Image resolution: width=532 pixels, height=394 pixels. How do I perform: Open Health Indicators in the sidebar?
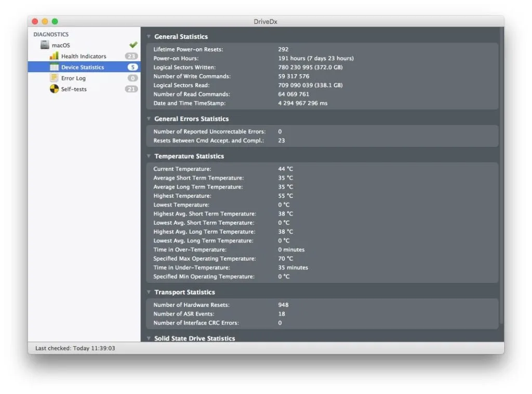[84, 56]
